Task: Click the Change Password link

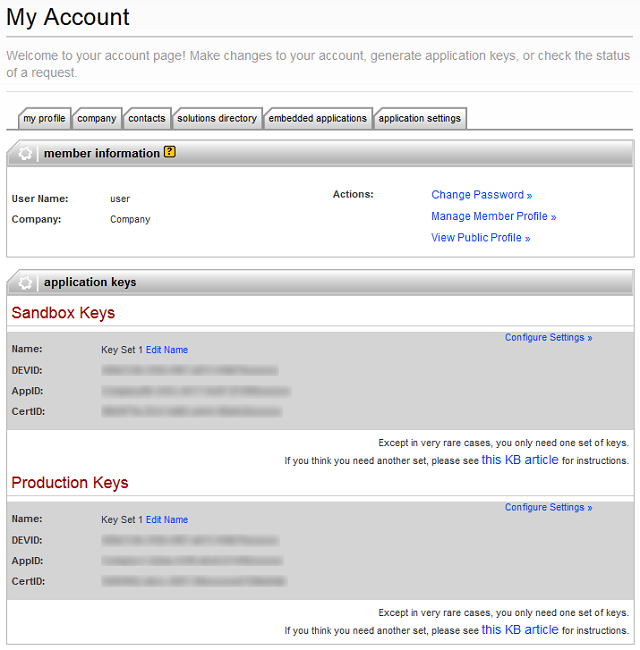Action: pyautogui.click(x=482, y=195)
